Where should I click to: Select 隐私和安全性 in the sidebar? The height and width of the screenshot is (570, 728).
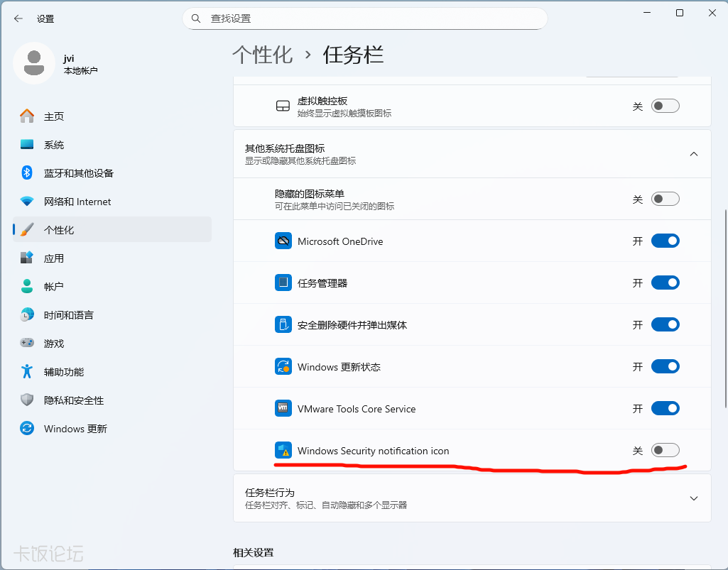pos(73,400)
